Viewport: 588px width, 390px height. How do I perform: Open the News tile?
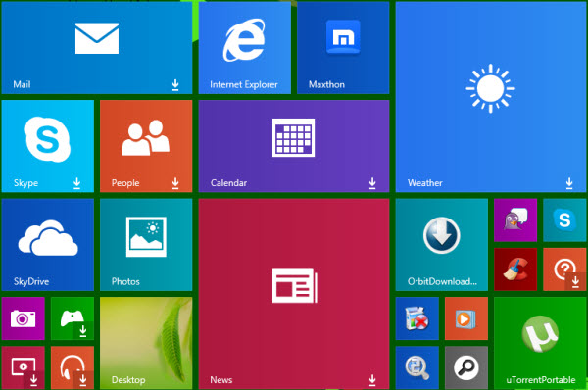pyautogui.click(x=294, y=294)
